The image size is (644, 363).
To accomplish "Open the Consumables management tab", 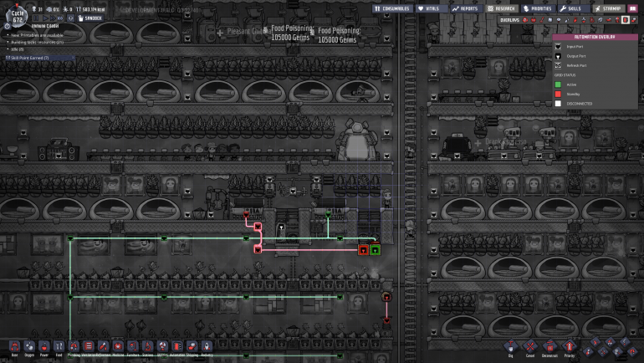I will (x=392, y=8).
